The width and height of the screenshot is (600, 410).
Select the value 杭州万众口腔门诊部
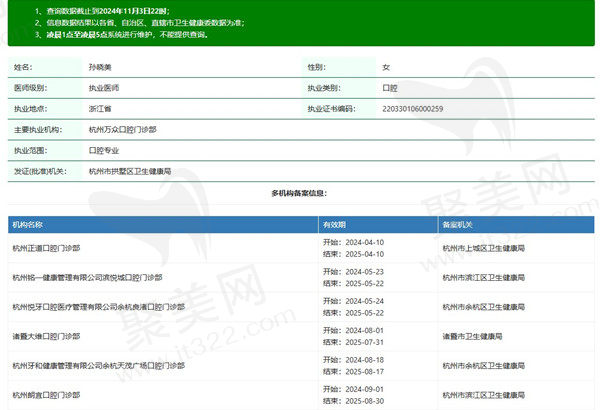coord(122,130)
